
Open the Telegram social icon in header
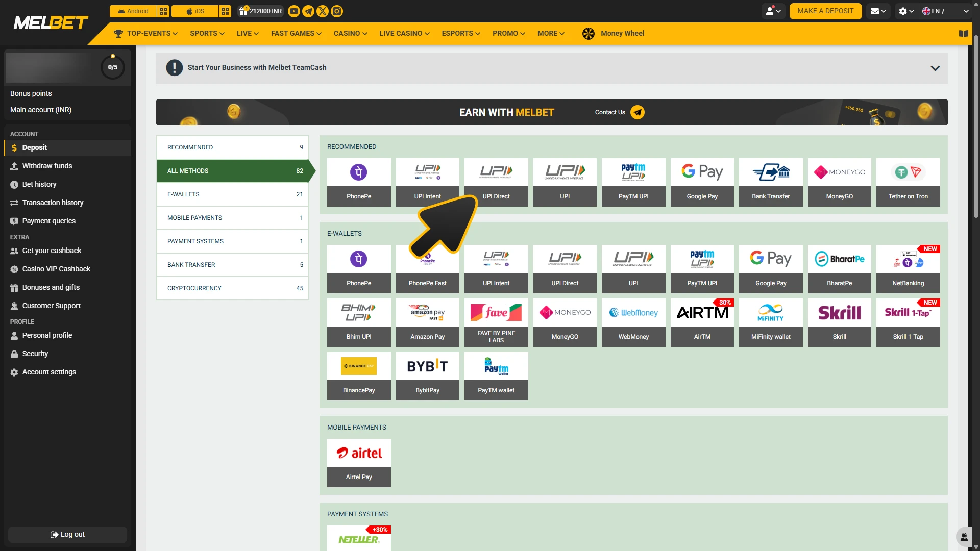click(308, 11)
